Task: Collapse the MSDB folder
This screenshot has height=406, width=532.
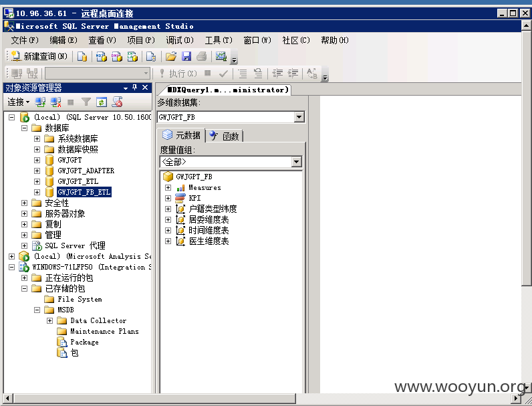Action: (x=37, y=310)
